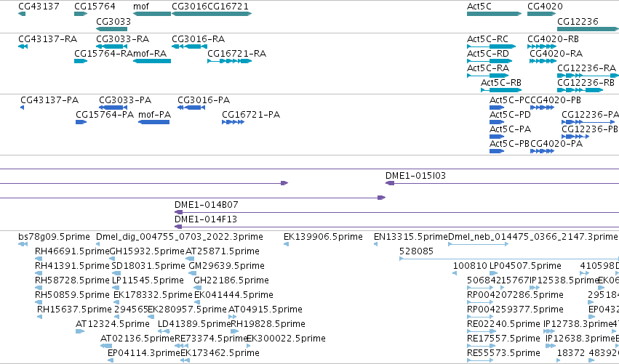Click the CG12236 gene bar
This screenshot has width=619, height=364.
pyautogui.click(x=588, y=29)
